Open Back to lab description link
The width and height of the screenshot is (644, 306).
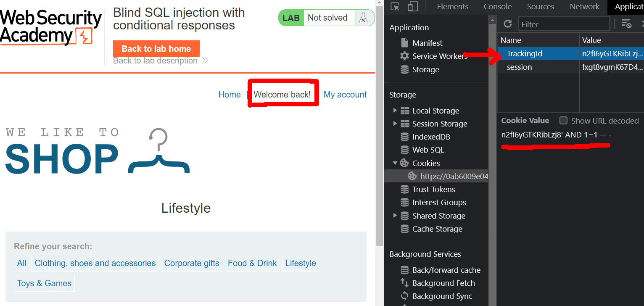click(155, 61)
